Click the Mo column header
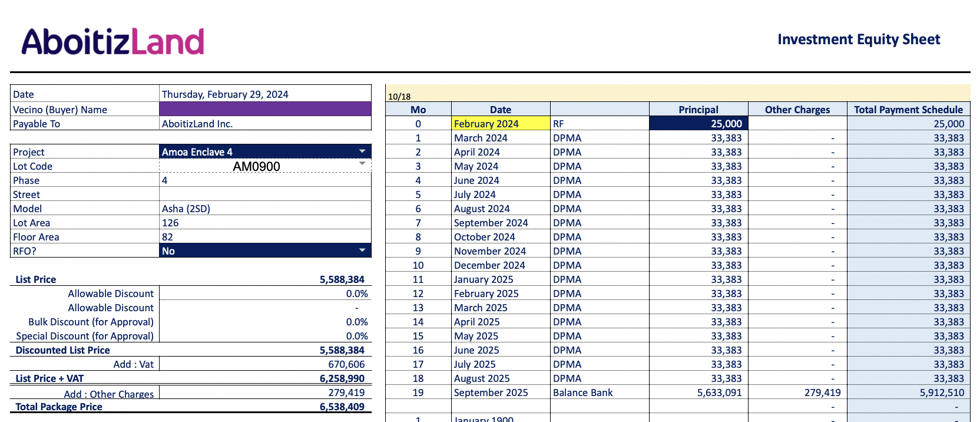The image size is (980, 422). (x=418, y=110)
